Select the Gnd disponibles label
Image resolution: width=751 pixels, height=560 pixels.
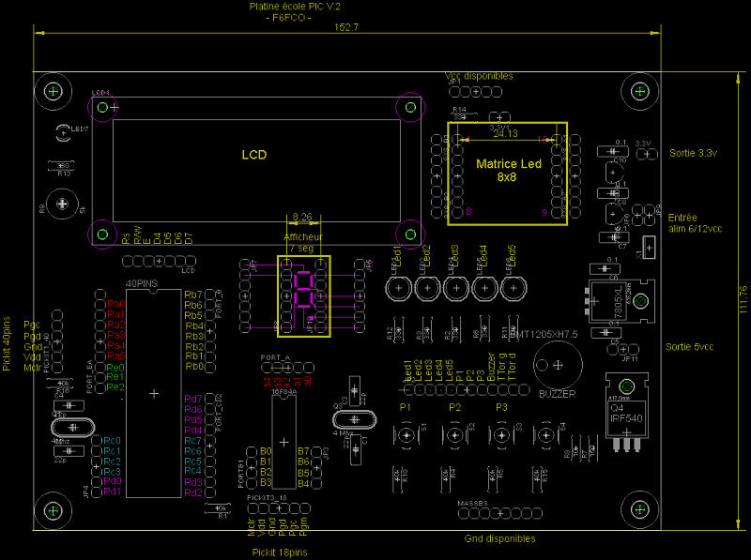coord(499,538)
